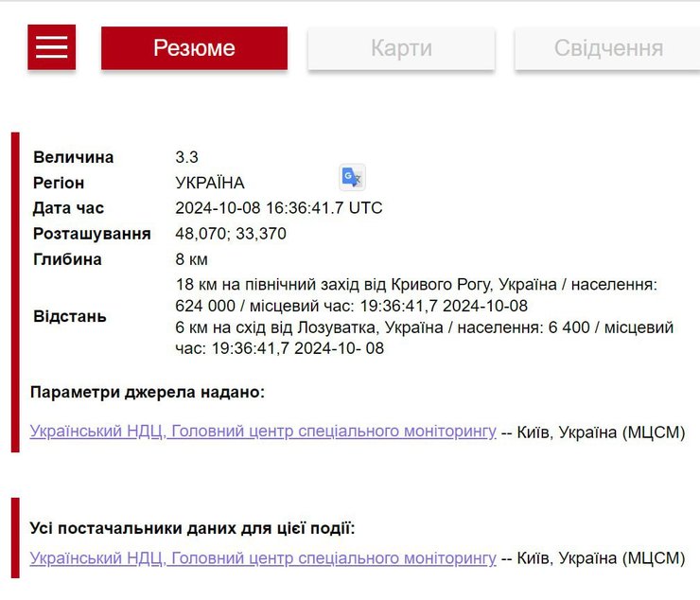Open the Карти tab
This screenshot has height=600, width=700.
click(401, 48)
